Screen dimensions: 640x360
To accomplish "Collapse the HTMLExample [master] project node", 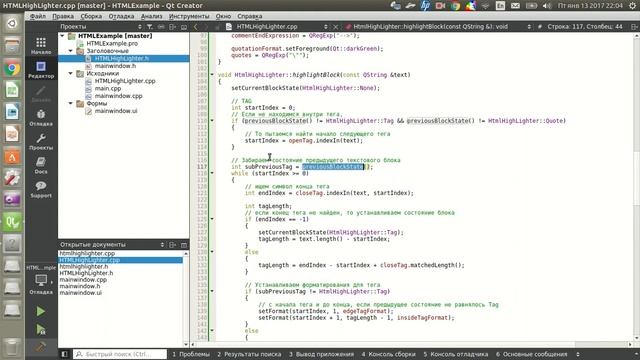I will click(x=62, y=36).
